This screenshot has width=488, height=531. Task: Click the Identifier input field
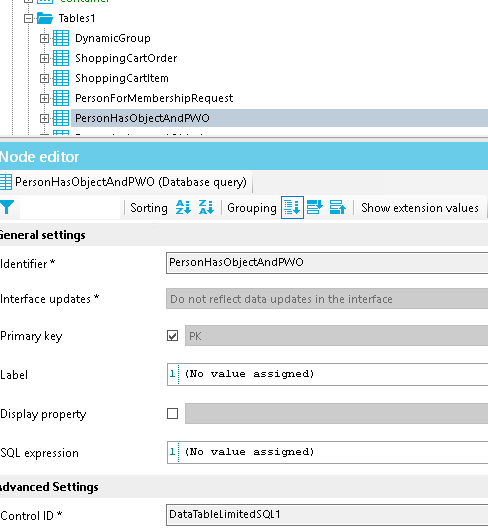click(327, 263)
